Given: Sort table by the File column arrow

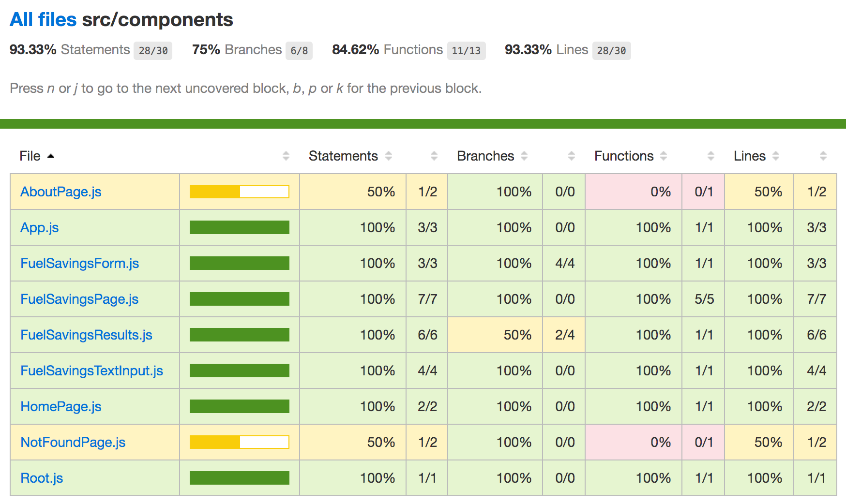Looking at the screenshot, I should coord(51,156).
